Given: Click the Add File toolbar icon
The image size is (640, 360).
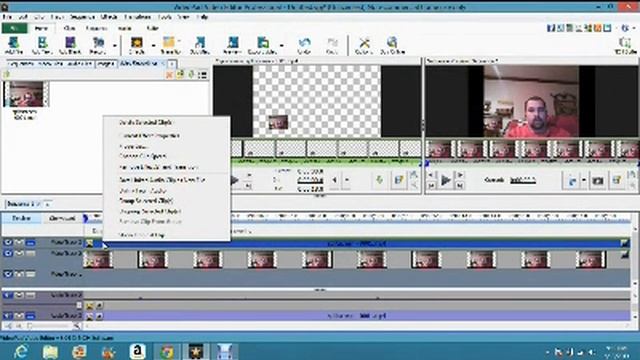Looking at the screenshot, I should point(14,45).
